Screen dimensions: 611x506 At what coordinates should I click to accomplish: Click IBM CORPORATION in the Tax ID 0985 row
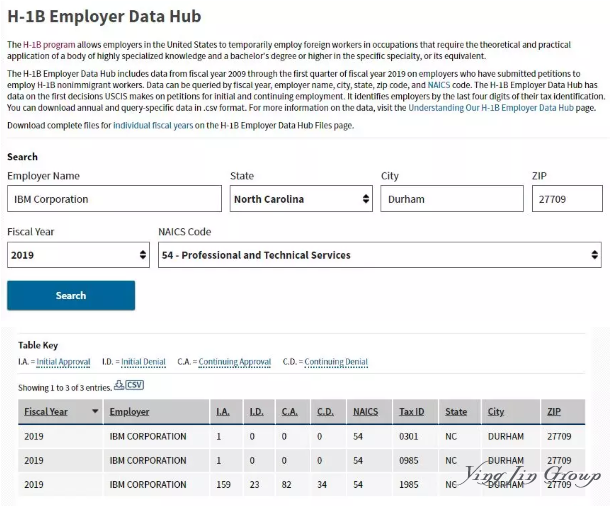148,460
